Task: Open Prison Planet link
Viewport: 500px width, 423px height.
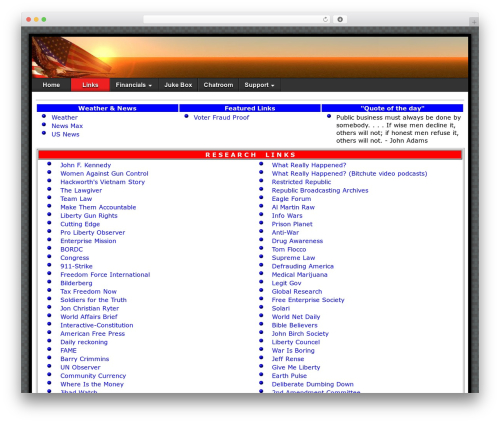Action: (292, 224)
